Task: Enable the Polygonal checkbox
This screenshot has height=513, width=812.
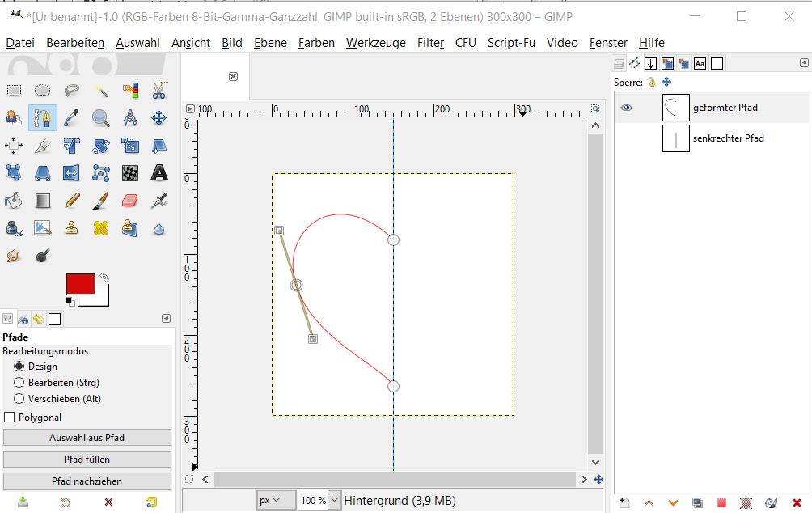Action: click(10, 418)
